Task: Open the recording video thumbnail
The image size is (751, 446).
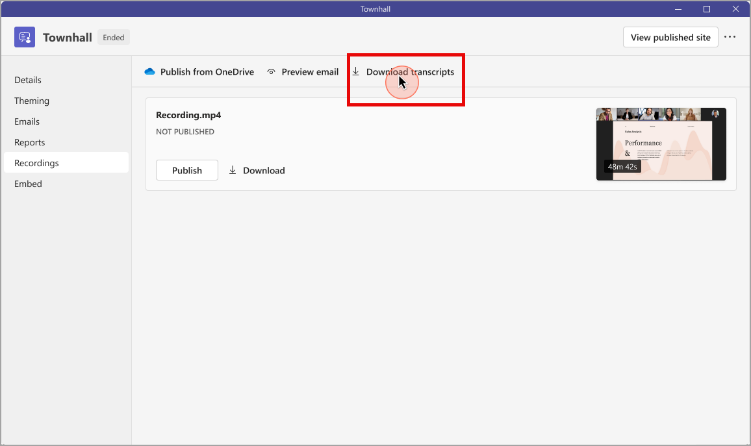Action: (661, 144)
